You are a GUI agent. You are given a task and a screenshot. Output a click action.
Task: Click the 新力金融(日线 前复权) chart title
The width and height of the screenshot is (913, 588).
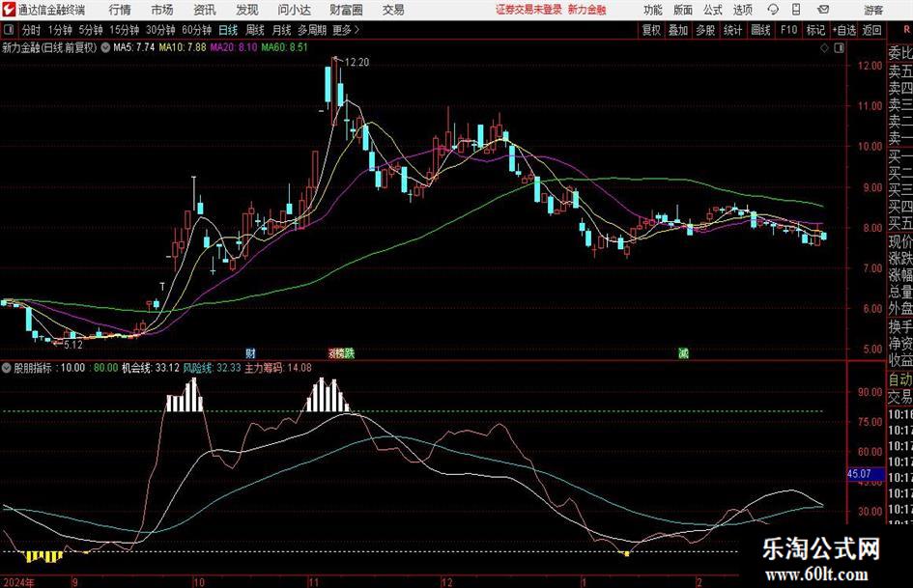(x=49, y=47)
